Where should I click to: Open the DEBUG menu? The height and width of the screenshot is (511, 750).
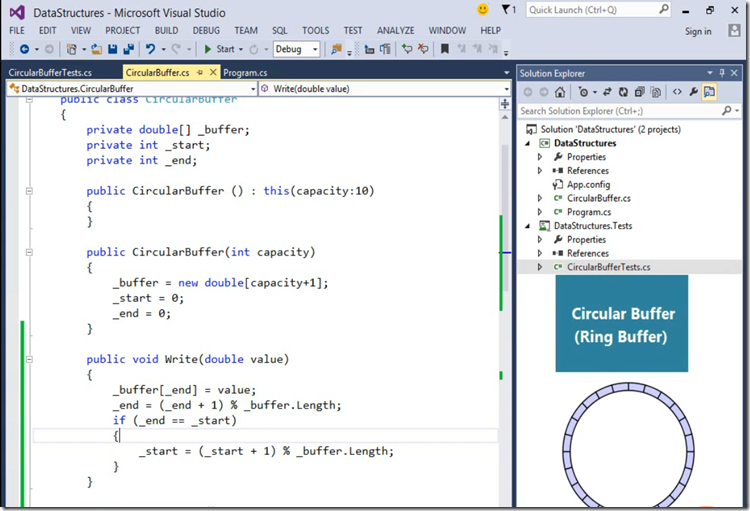click(206, 31)
